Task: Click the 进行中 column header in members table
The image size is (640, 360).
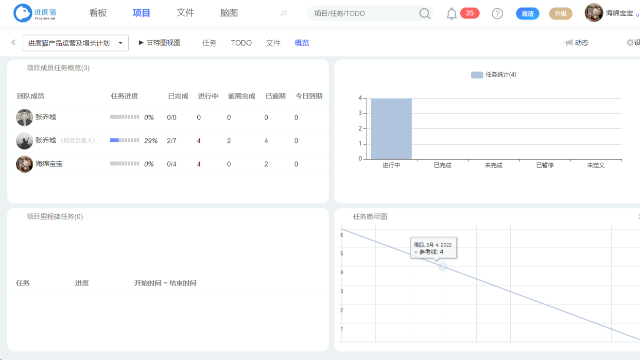Action: [x=208, y=96]
